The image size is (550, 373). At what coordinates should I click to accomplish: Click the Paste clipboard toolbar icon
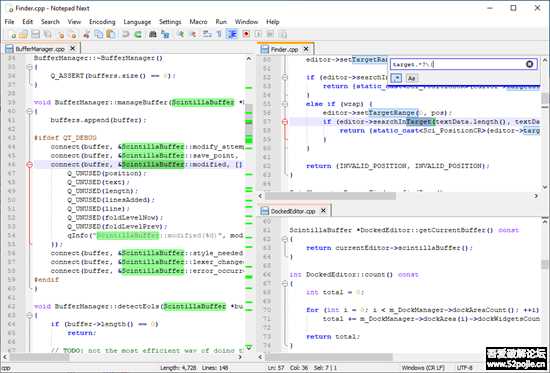(111, 34)
